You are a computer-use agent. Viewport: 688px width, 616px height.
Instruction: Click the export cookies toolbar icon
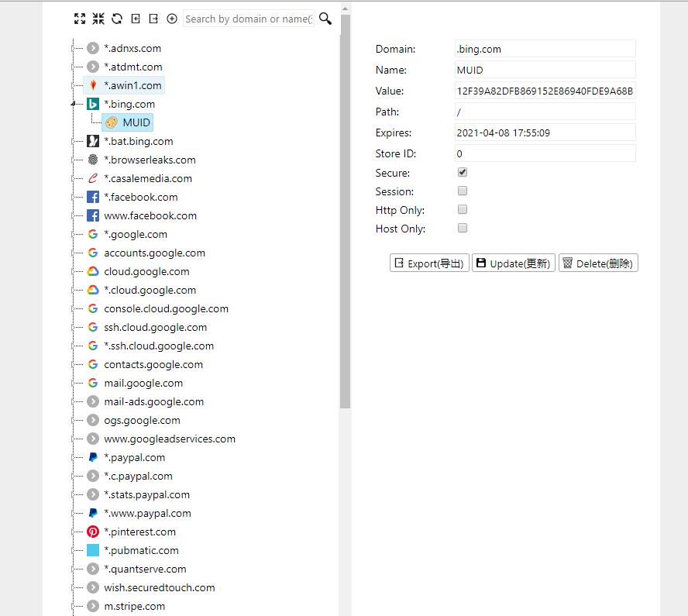point(153,19)
